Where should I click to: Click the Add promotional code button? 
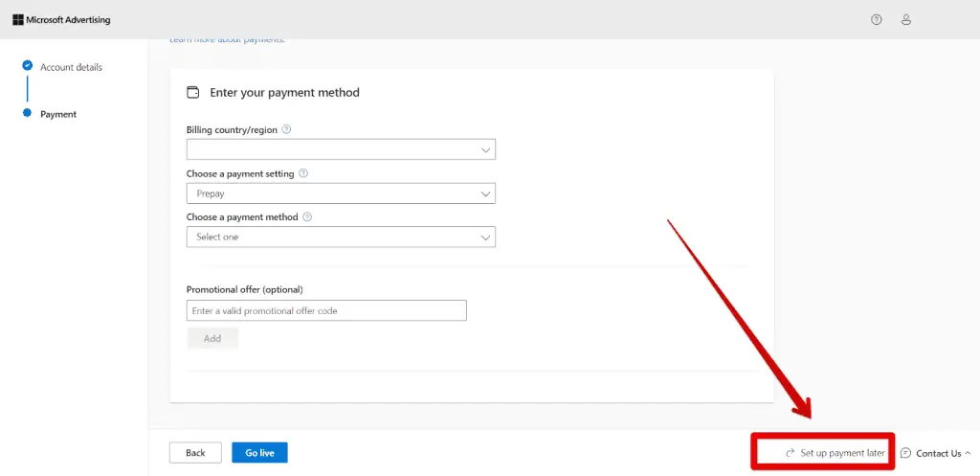click(212, 338)
